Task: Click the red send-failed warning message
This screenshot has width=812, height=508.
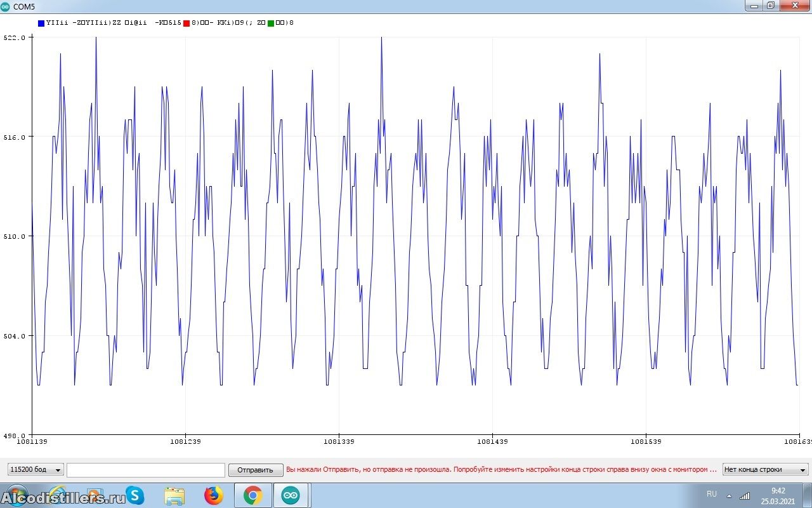Action: pyautogui.click(x=501, y=470)
